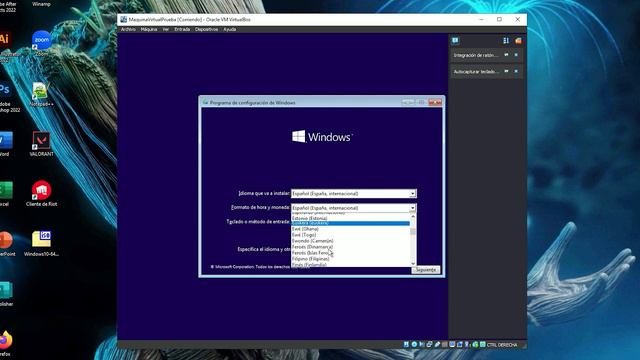This screenshot has height=360, width=640.
Task: Click the shared folders status bar icon
Action: [444, 344]
